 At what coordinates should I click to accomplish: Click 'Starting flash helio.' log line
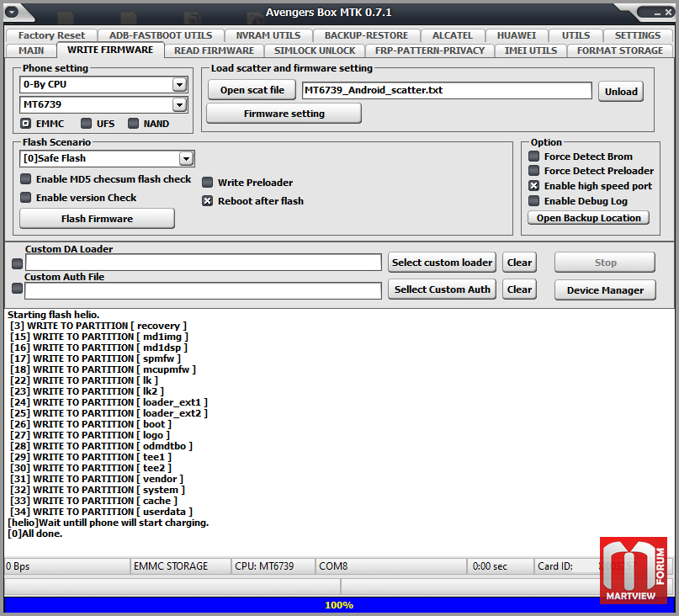pyautogui.click(x=54, y=315)
